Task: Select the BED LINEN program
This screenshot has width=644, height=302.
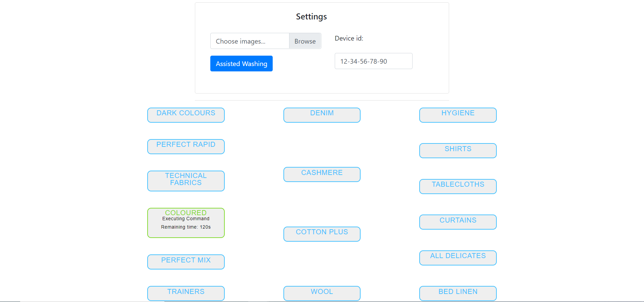Action: [458, 293]
